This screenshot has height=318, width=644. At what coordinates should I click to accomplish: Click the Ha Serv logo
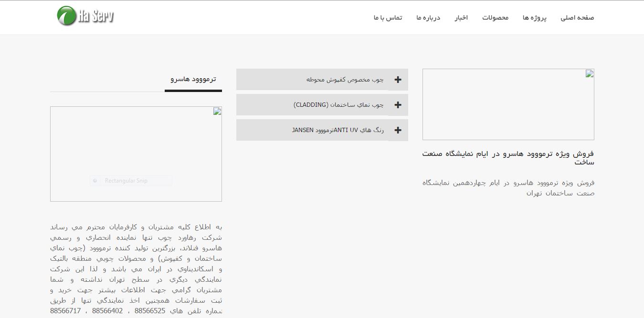[85, 16]
